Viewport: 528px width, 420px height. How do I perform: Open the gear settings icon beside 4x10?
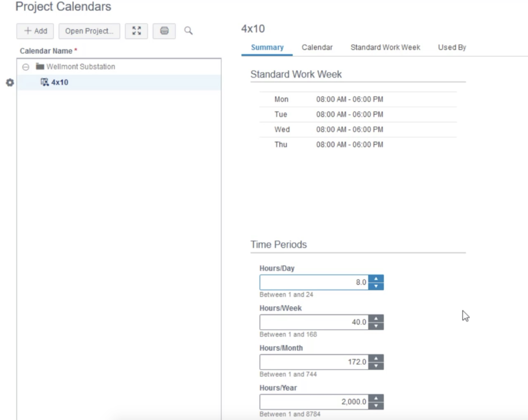coord(9,83)
